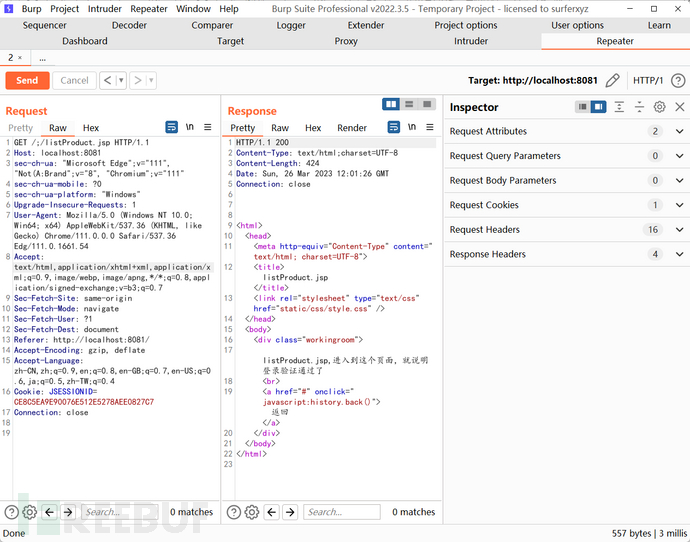The height and width of the screenshot is (542, 690).
Task: Switch to the Comparer tab
Action: [x=212, y=26]
